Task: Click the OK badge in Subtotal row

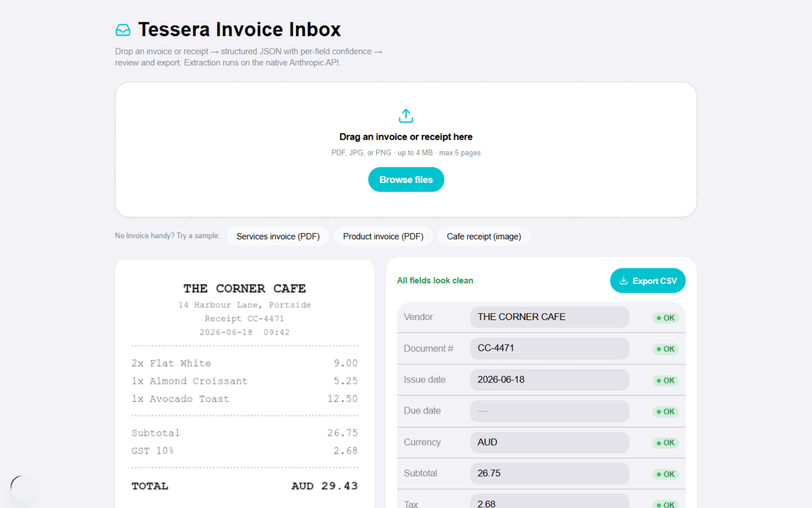Action: click(665, 474)
